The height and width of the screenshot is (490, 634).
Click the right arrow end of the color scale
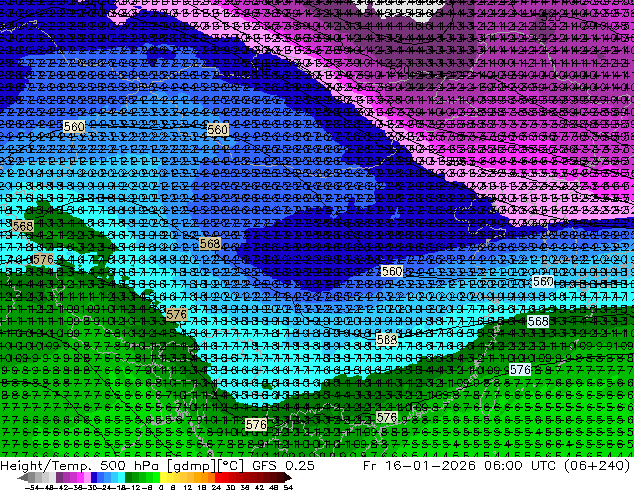(x=288, y=477)
